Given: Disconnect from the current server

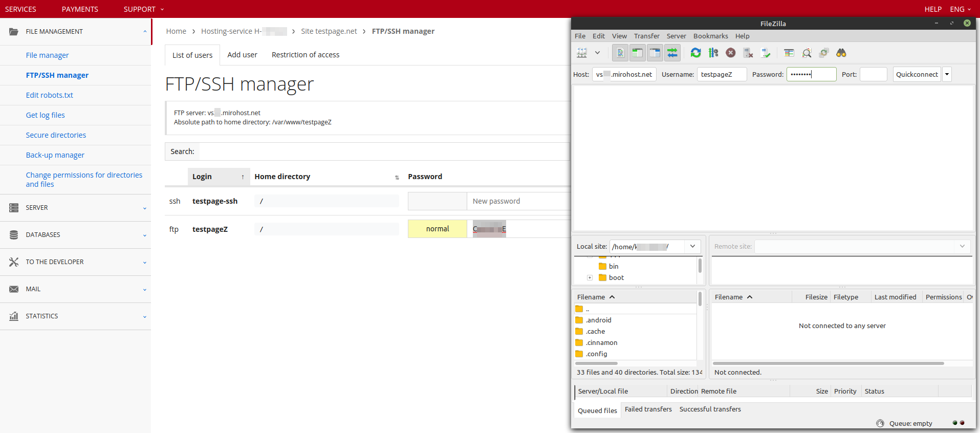Looking at the screenshot, I should [748, 53].
